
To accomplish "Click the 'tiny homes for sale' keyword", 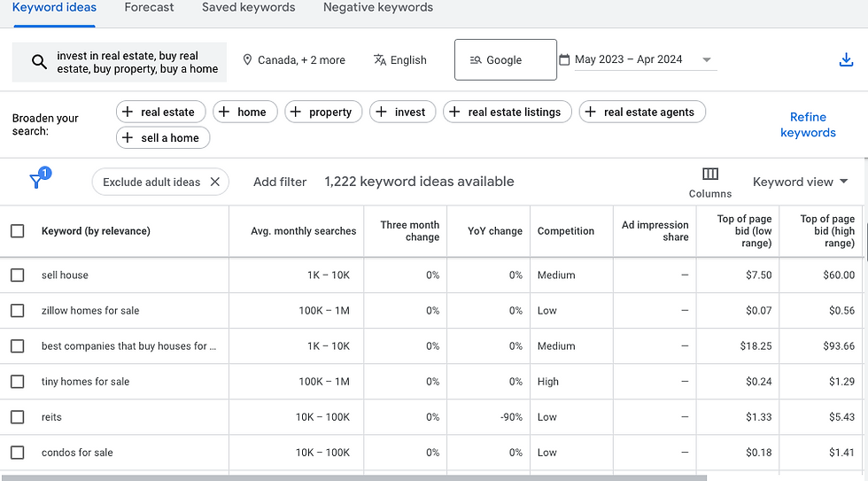I will (85, 382).
